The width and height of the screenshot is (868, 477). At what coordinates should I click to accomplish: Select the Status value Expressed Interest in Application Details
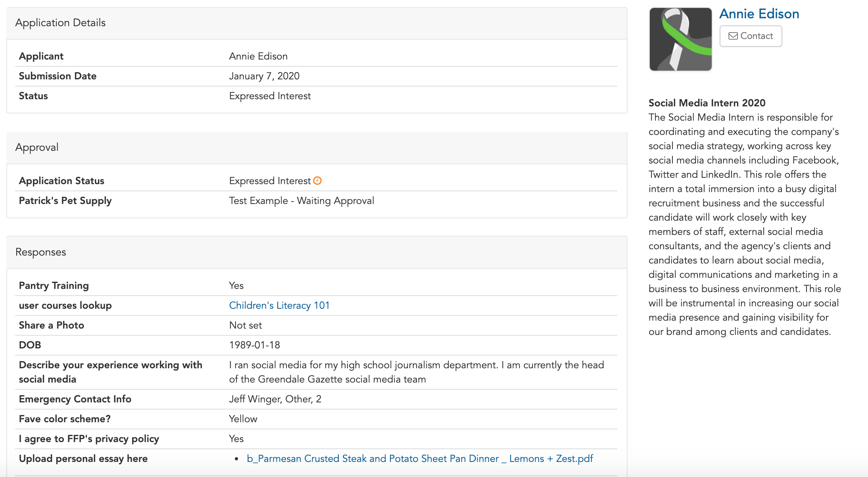tap(270, 96)
